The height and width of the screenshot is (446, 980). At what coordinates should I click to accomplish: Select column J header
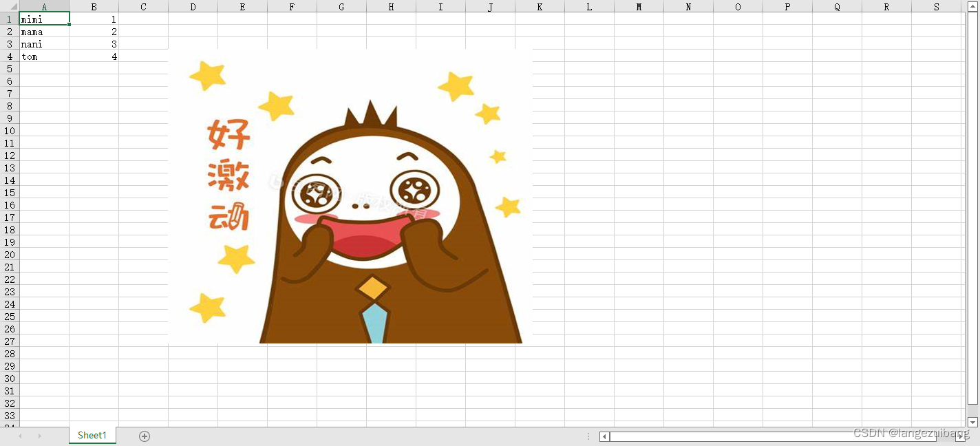pos(490,6)
